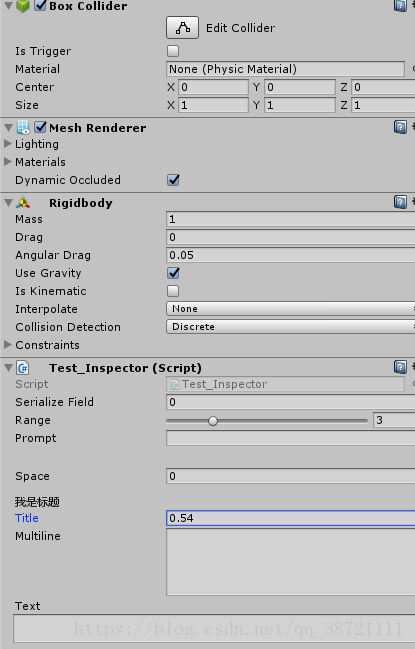Click the Mesh Renderer component icon
Screen dimensions: 415x649
[23, 127]
